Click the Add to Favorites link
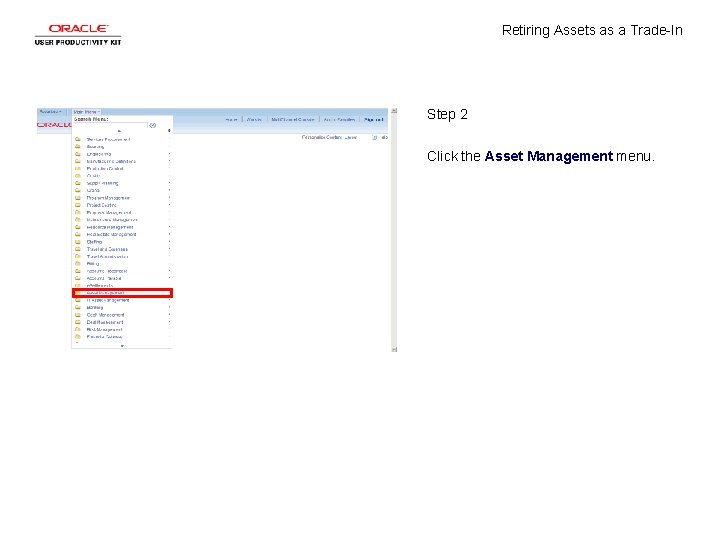Image resolution: width=720 pixels, height=540 pixels. pyautogui.click(x=339, y=120)
